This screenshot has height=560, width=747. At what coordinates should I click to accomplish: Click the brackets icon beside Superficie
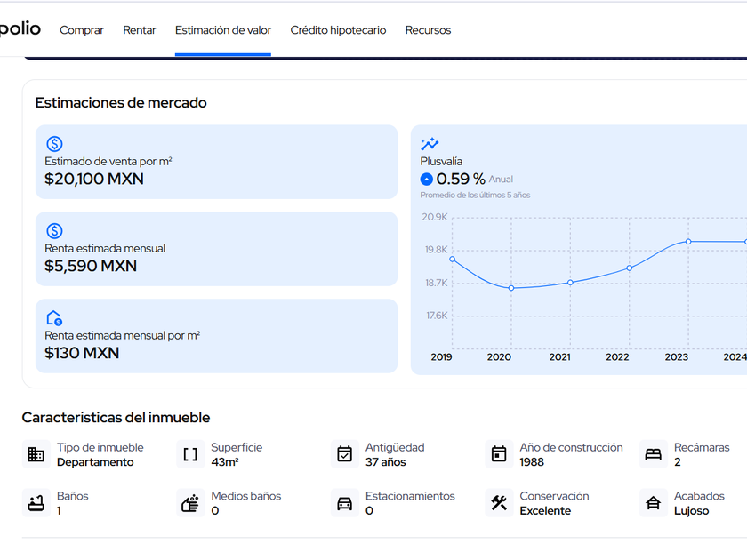click(190, 454)
